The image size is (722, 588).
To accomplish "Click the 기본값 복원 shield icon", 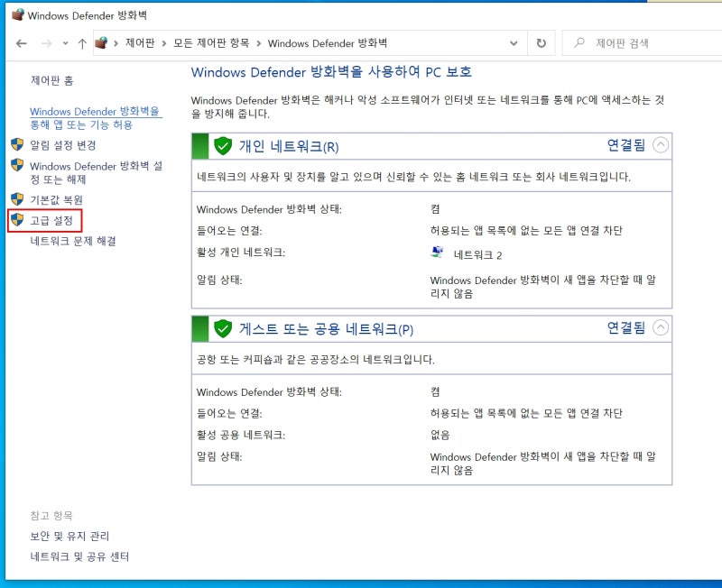I will coord(15,200).
